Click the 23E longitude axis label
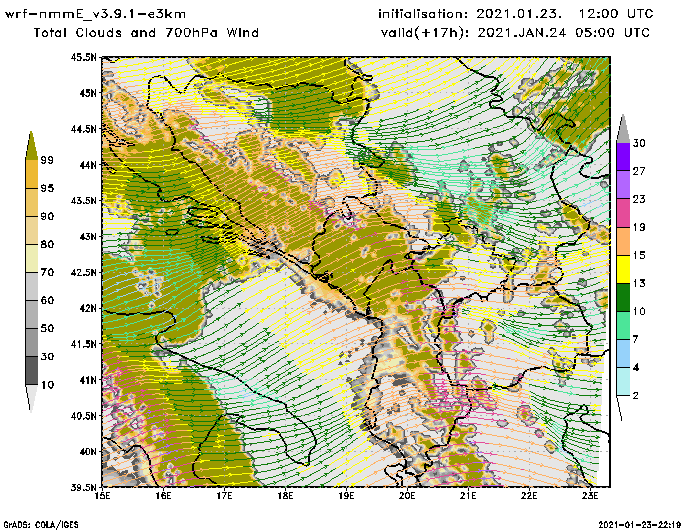The height and width of the screenshot is (530, 700). click(591, 493)
